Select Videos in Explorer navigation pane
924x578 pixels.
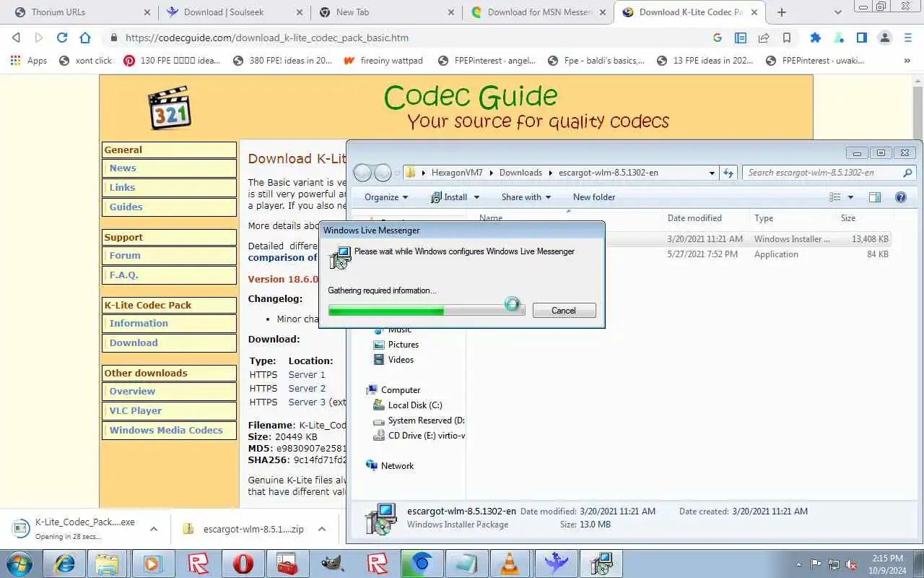click(401, 360)
